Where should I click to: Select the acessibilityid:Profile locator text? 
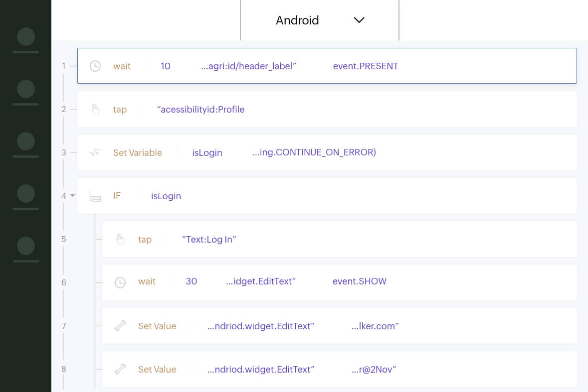point(201,110)
